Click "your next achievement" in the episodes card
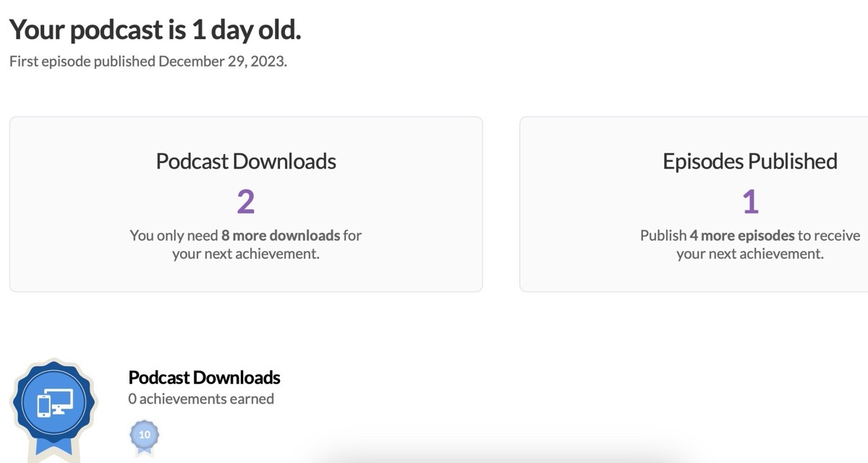 [x=750, y=254]
